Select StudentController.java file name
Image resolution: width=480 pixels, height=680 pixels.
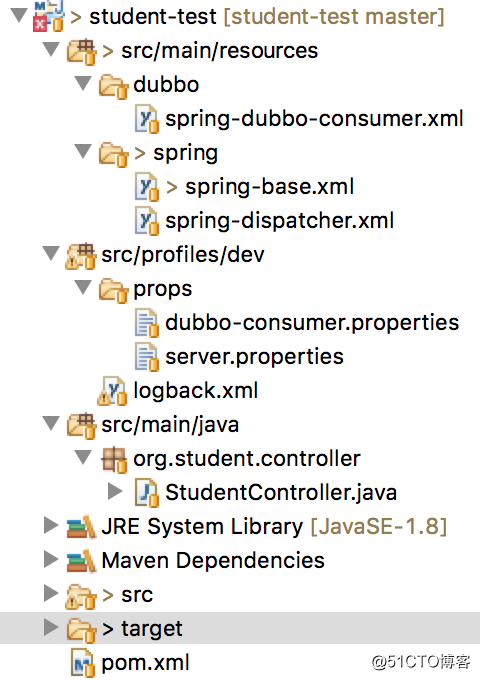click(x=281, y=493)
